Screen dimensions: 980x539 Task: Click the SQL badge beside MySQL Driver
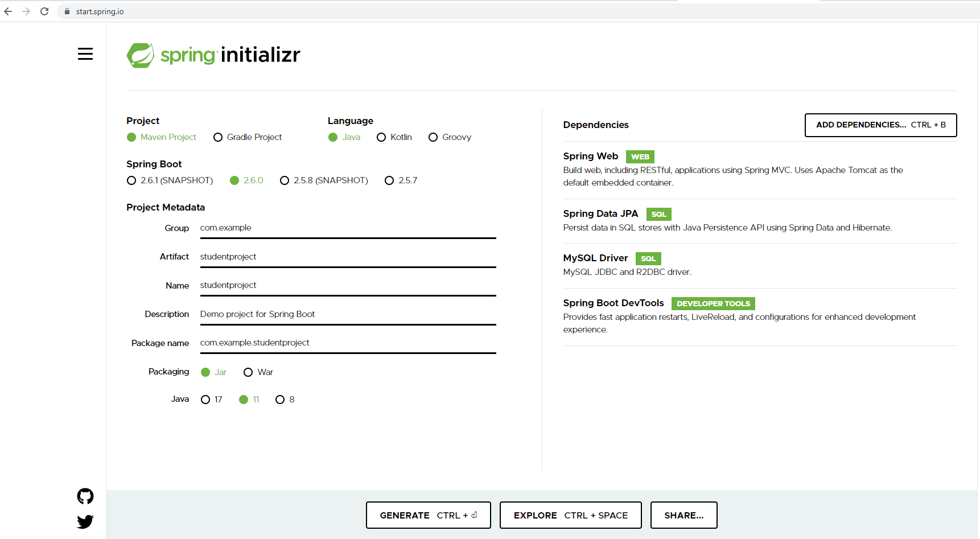(648, 259)
